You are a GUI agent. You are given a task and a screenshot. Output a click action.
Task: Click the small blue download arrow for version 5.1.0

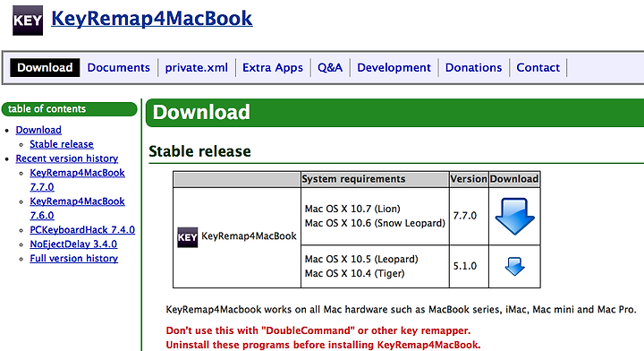pyautogui.click(x=514, y=266)
